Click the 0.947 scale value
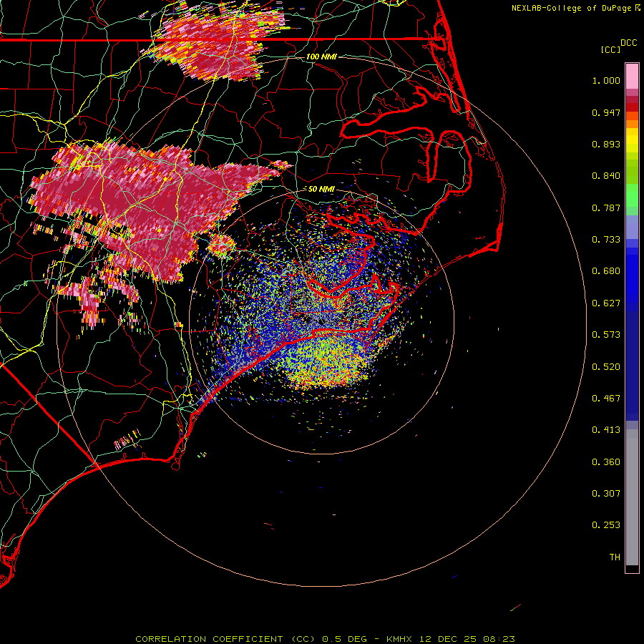 point(606,112)
